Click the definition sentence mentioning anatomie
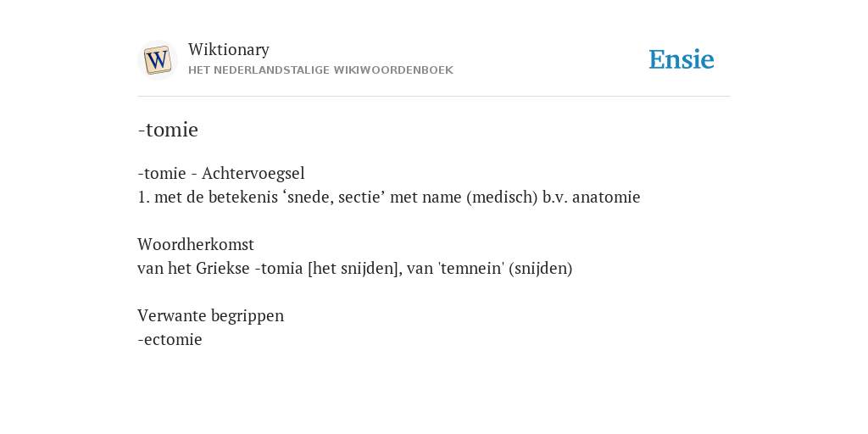This screenshot has height=434, width=868. pos(388,197)
